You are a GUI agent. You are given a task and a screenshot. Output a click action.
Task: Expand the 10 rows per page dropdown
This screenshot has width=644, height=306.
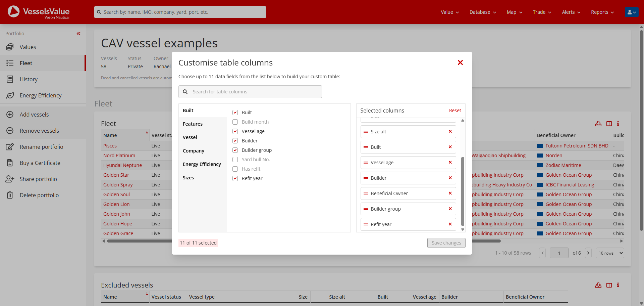click(610, 253)
